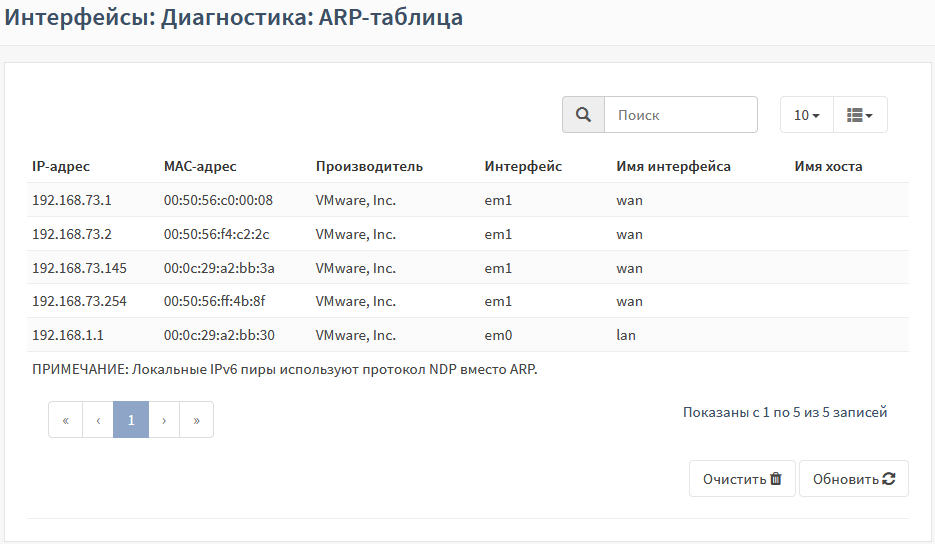Click the Очистить button with trash icon
935x544 pixels.
[742, 478]
